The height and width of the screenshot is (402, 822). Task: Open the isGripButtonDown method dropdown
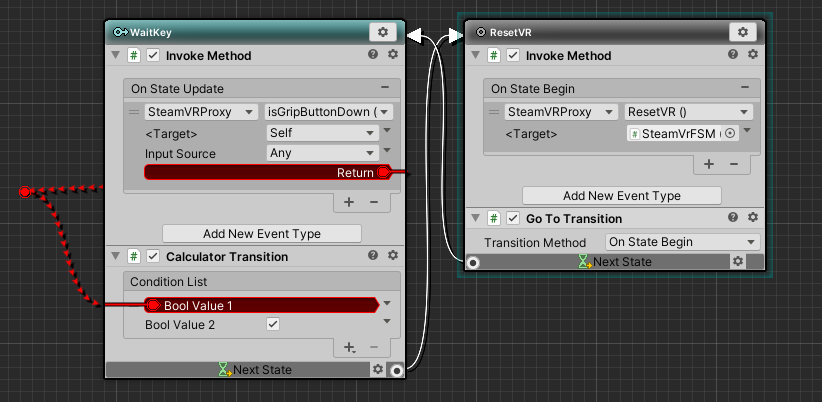pyautogui.click(x=328, y=112)
